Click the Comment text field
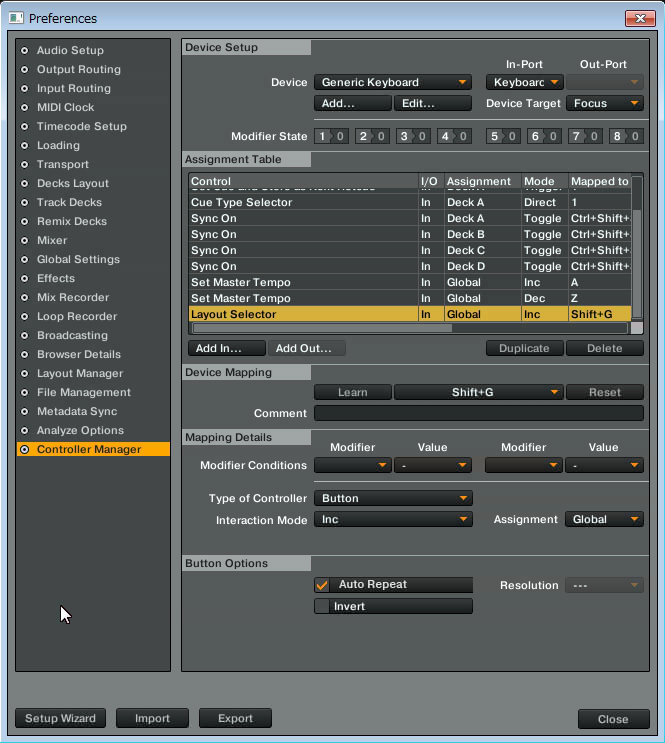The image size is (665, 743). tap(479, 413)
